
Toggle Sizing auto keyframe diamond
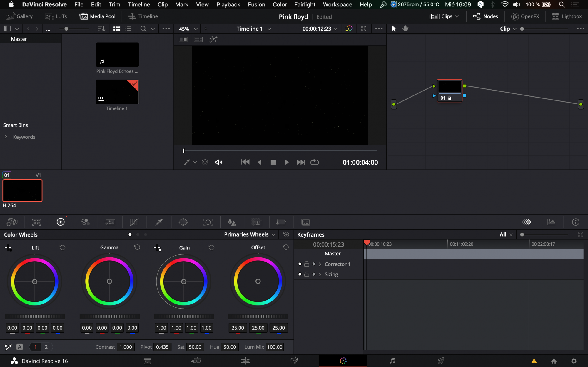314,274
